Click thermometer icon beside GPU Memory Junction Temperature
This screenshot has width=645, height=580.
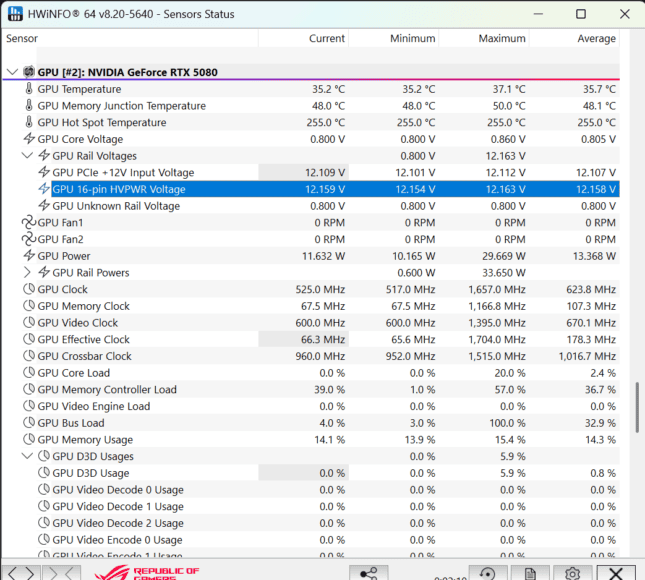point(29,106)
